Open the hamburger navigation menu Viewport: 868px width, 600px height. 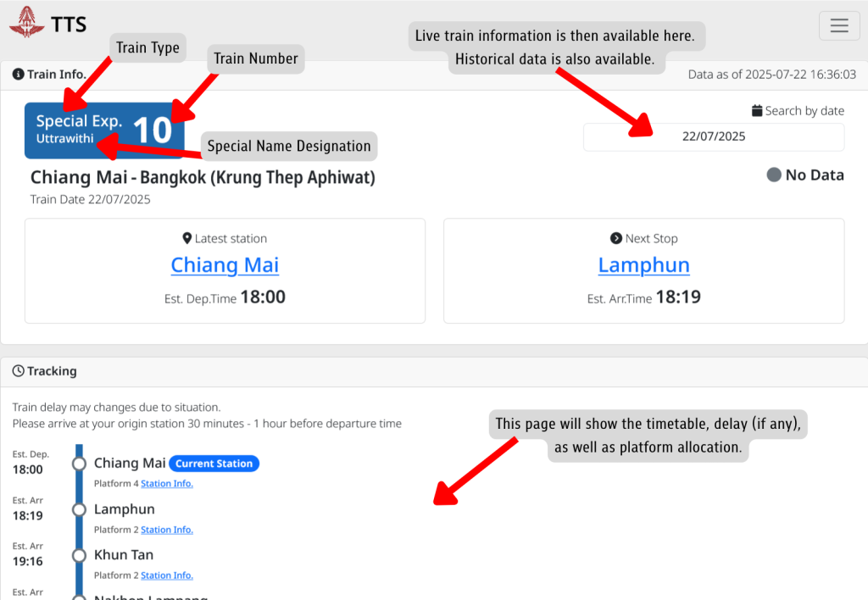[839, 25]
